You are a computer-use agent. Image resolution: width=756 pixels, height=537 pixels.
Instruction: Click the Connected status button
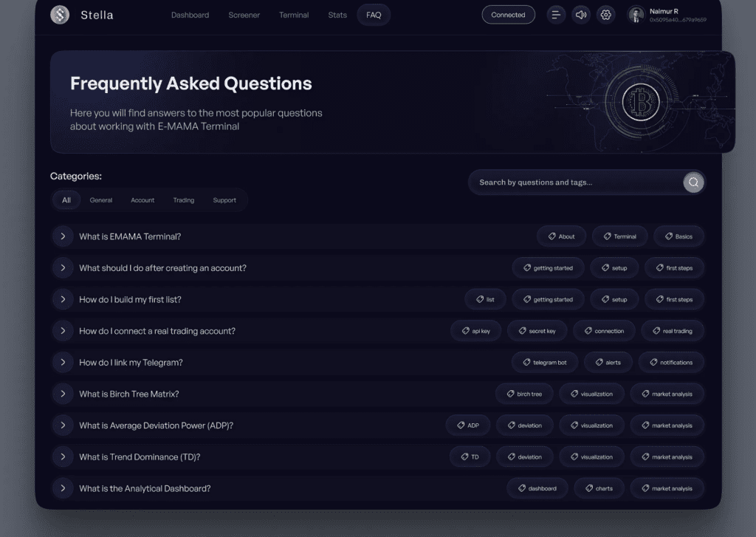pyautogui.click(x=508, y=15)
